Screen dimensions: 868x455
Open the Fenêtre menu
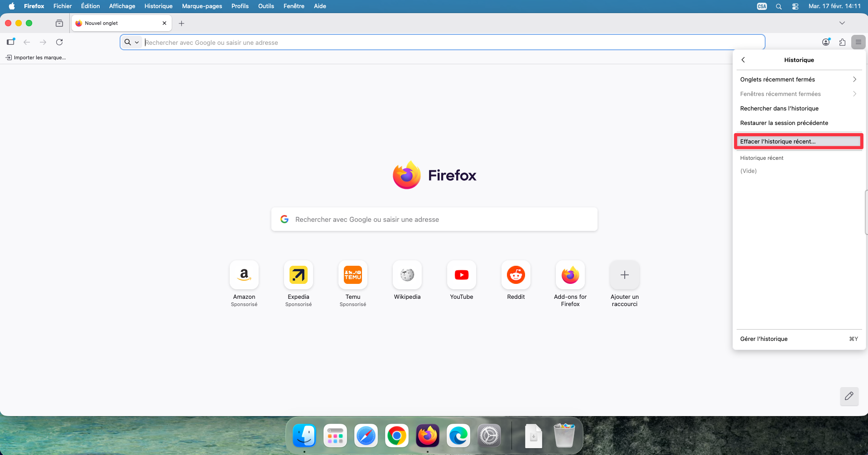coord(294,6)
